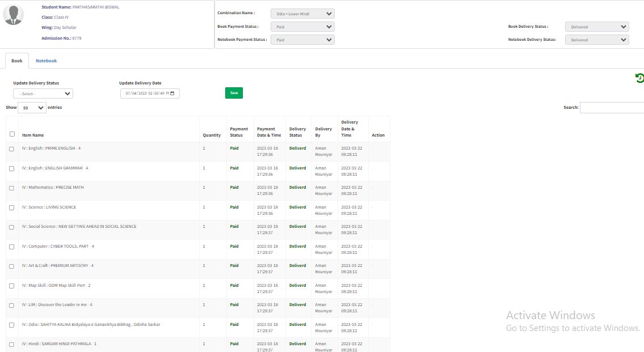Click the student profile avatar picture
The width and height of the screenshot is (644, 352).
click(x=13, y=15)
